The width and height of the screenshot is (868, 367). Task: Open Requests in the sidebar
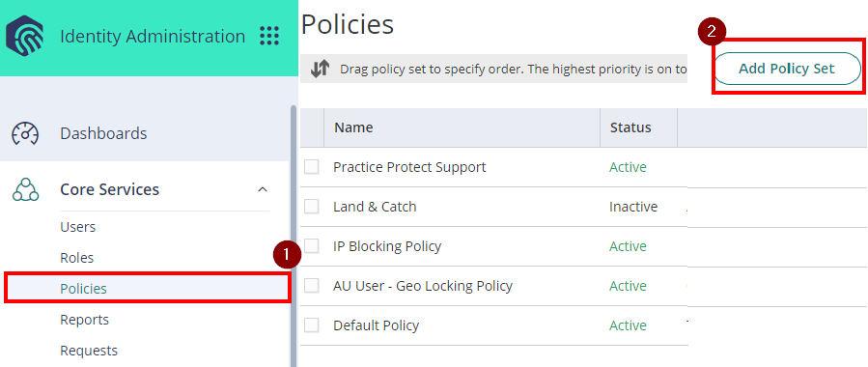(89, 351)
